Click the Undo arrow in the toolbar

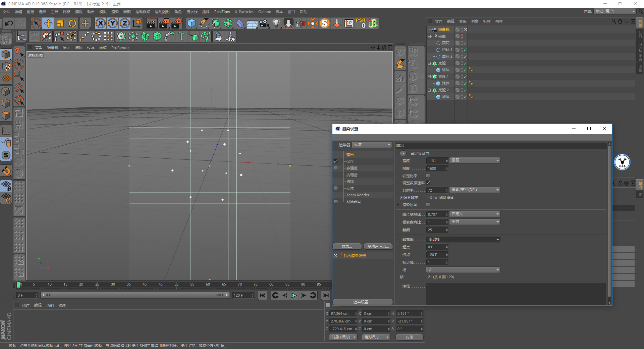9,23
